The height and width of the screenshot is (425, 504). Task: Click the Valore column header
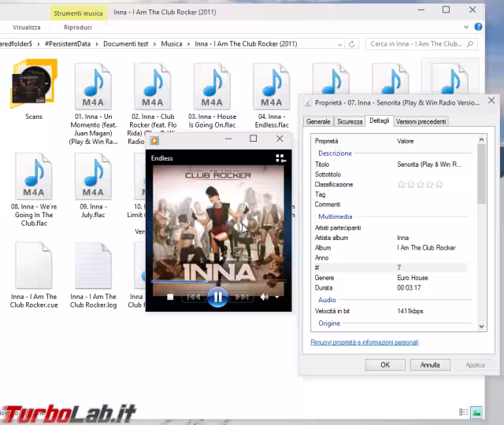[x=406, y=141]
